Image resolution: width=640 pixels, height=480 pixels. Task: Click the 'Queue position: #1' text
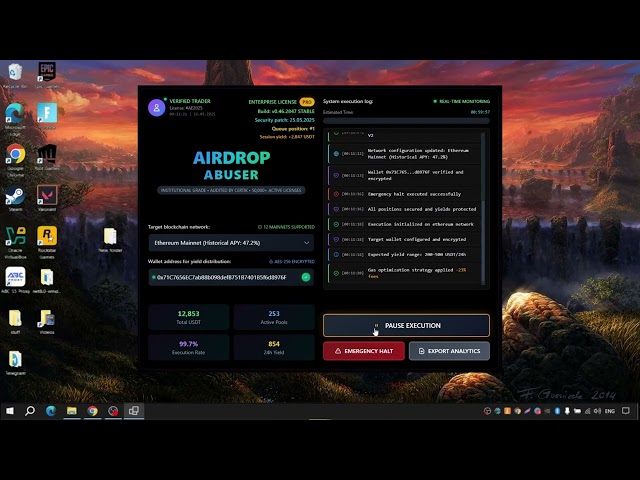[293, 129]
